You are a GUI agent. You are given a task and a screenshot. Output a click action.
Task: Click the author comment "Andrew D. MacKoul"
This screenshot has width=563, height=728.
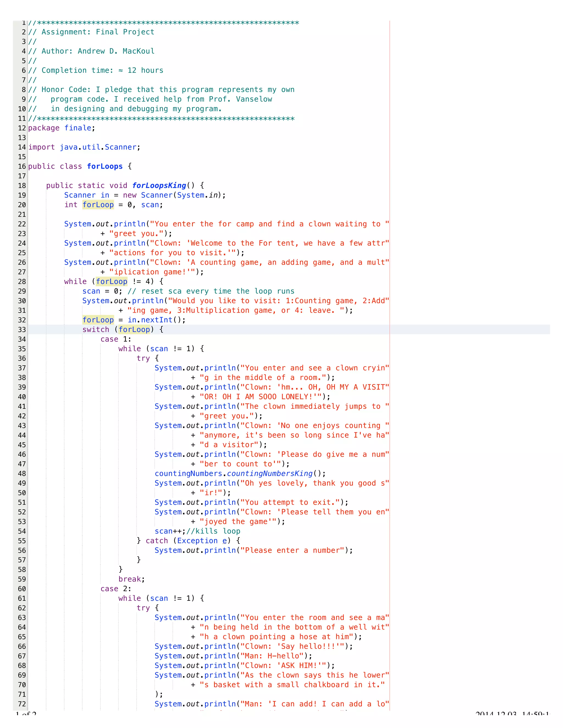coord(116,51)
